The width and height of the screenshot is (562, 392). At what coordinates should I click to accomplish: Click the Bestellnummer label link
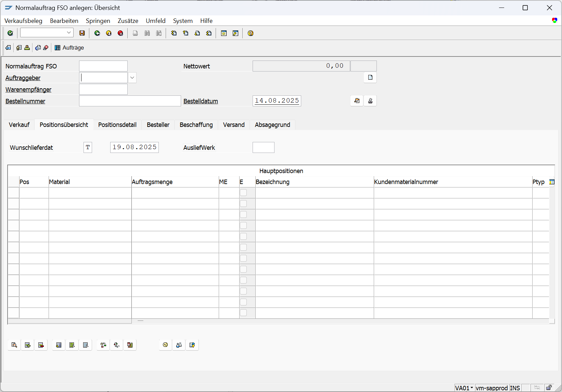click(x=25, y=101)
